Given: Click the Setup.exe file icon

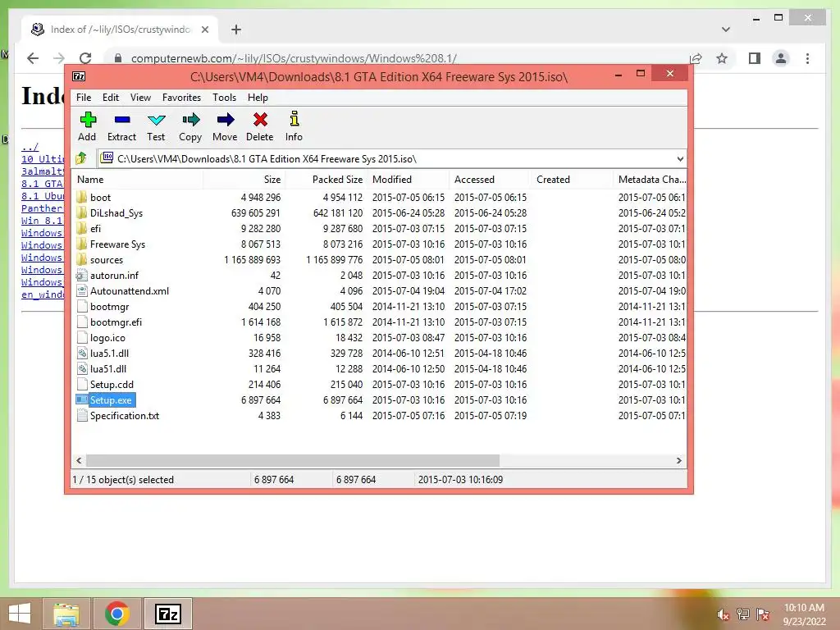Looking at the screenshot, I should [81, 399].
